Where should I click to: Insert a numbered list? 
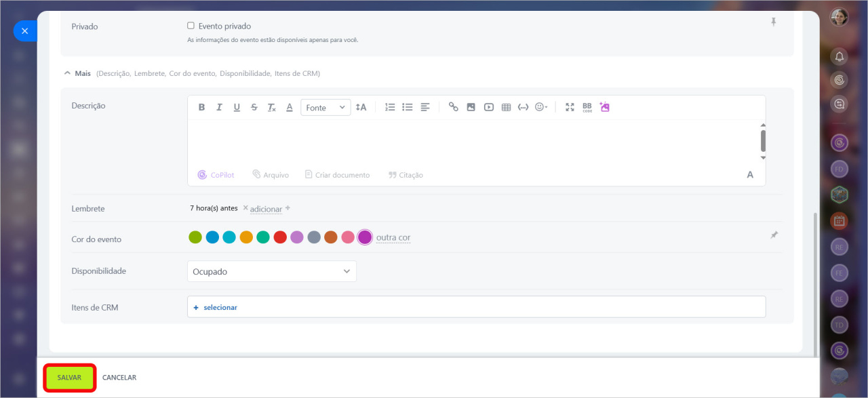pos(390,107)
